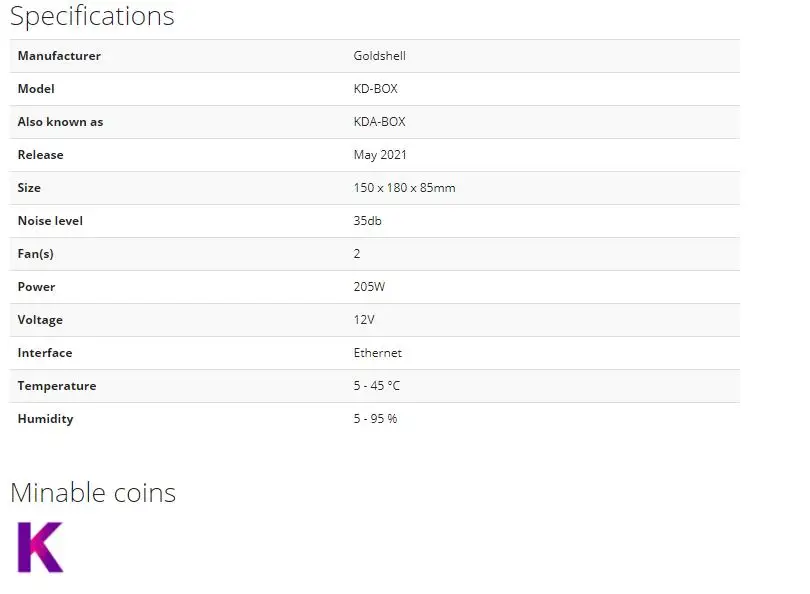
Task: Select the Manufacturer row label
Action: click(59, 56)
